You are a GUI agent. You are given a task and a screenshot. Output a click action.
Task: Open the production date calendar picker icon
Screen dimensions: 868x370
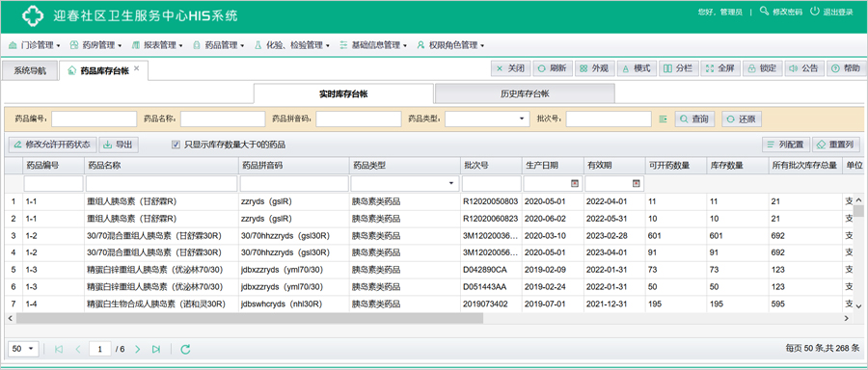(575, 183)
